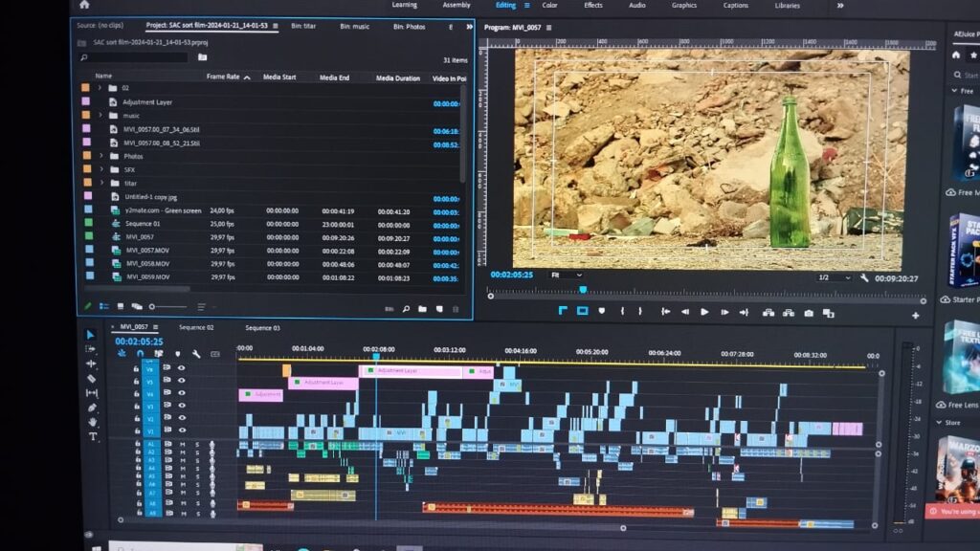Toggle Snap in timeline magnet icon

(140, 354)
